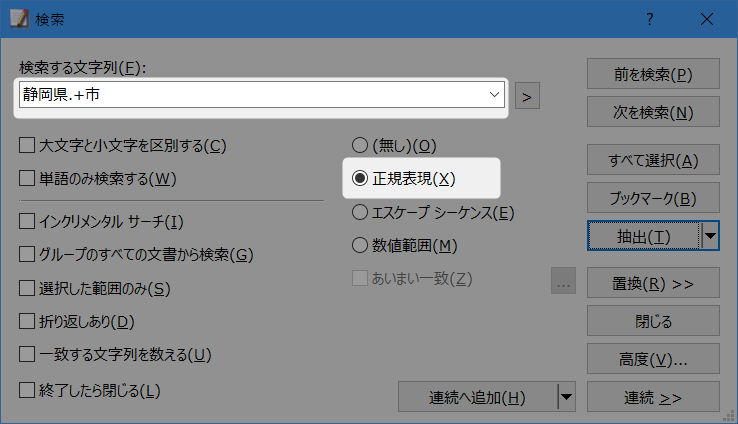
Task: Click the 検索 dialog title icon
Action: 20,19
